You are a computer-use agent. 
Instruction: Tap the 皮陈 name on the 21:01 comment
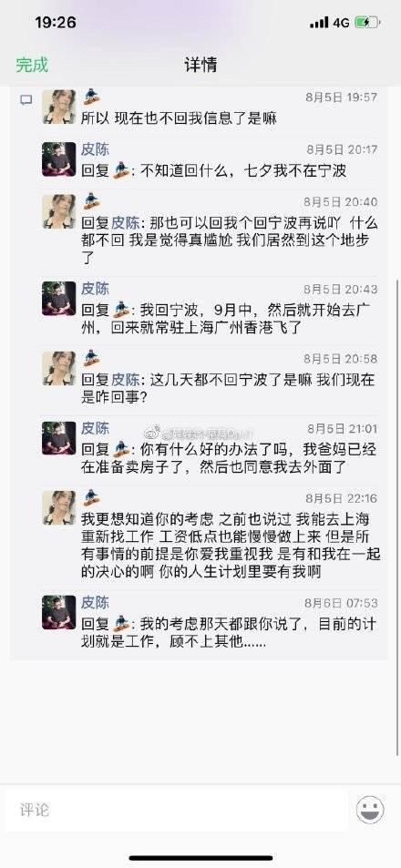tap(96, 428)
